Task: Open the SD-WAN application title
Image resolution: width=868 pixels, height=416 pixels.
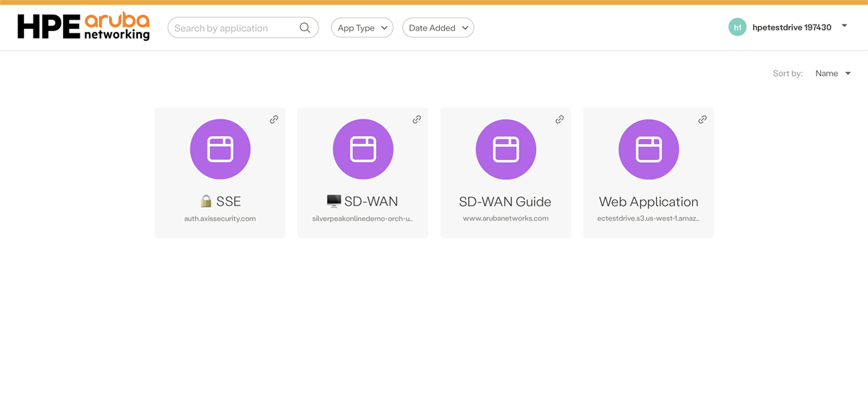Action: click(x=362, y=201)
